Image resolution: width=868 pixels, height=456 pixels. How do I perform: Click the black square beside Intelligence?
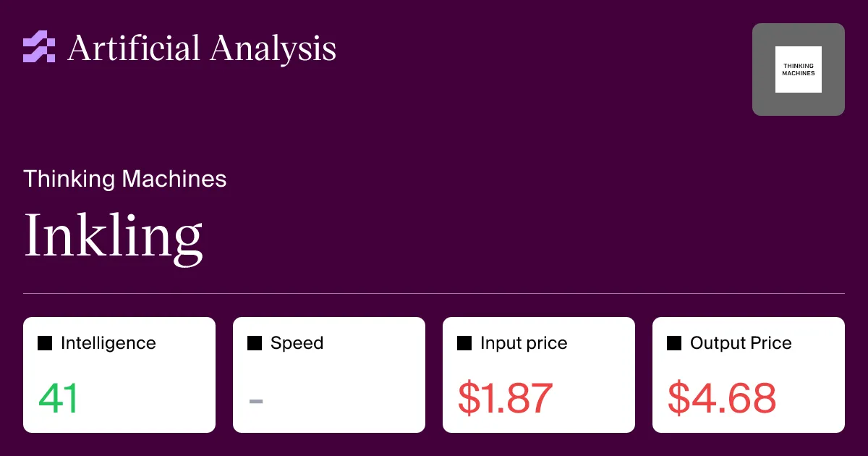pyautogui.click(x=45, y=343)
